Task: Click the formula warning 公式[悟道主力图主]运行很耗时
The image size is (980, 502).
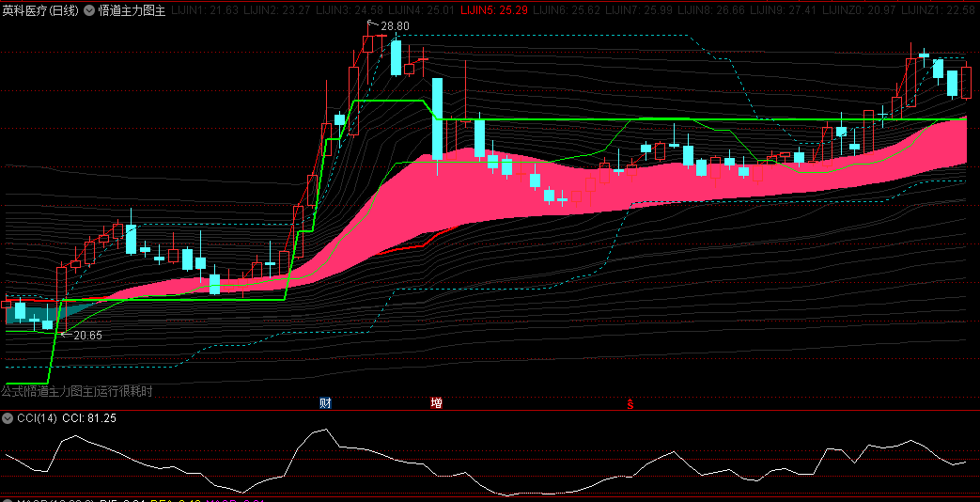Action: [x=76, y=391]
